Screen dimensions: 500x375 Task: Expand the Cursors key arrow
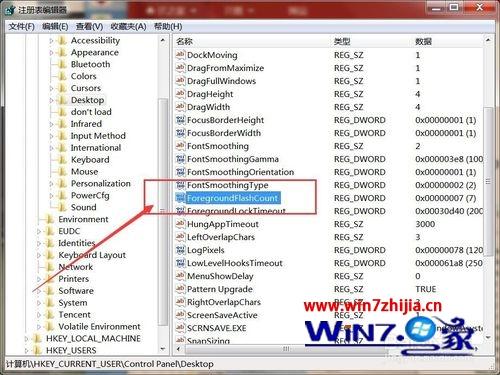click(51, 88)
